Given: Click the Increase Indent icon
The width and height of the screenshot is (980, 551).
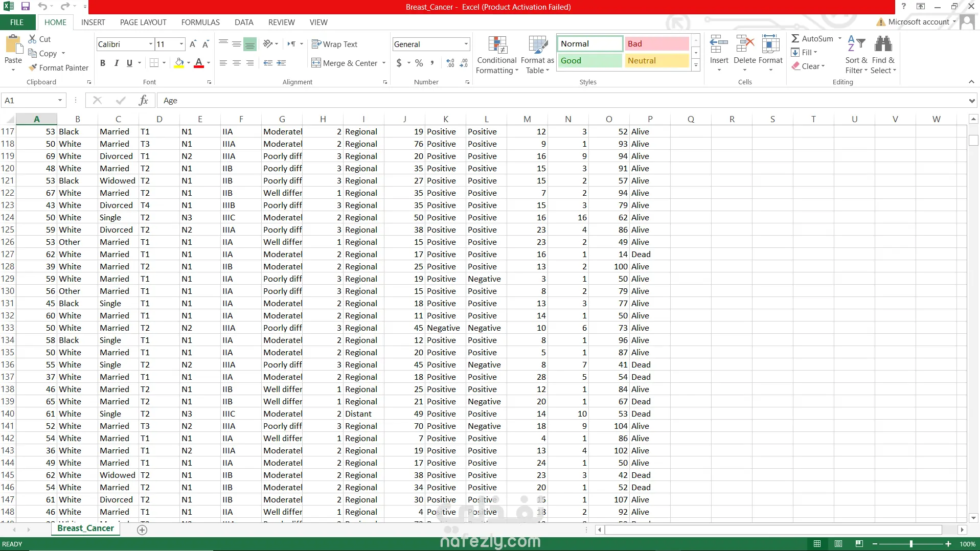Looking at the screenshot, I should tap(281, 63).
